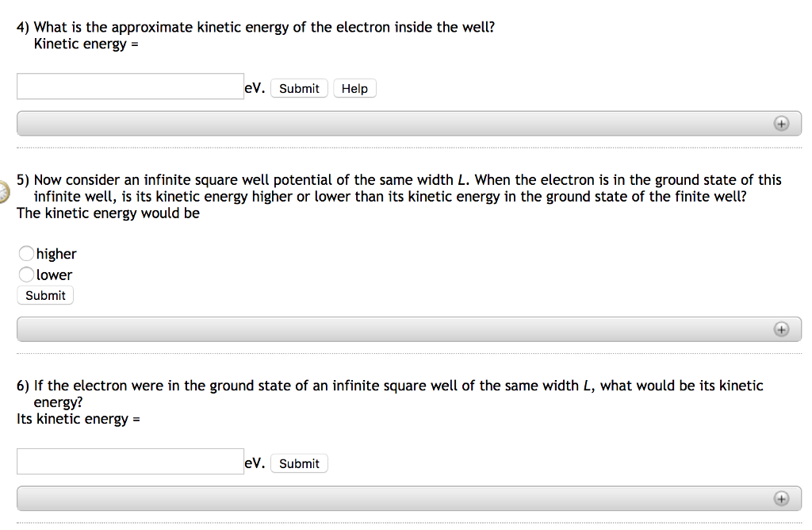This screenshot has width=812, height=530.
Task: Click the question 4 "Kinetic energy =" label
Action: (86, 44)
